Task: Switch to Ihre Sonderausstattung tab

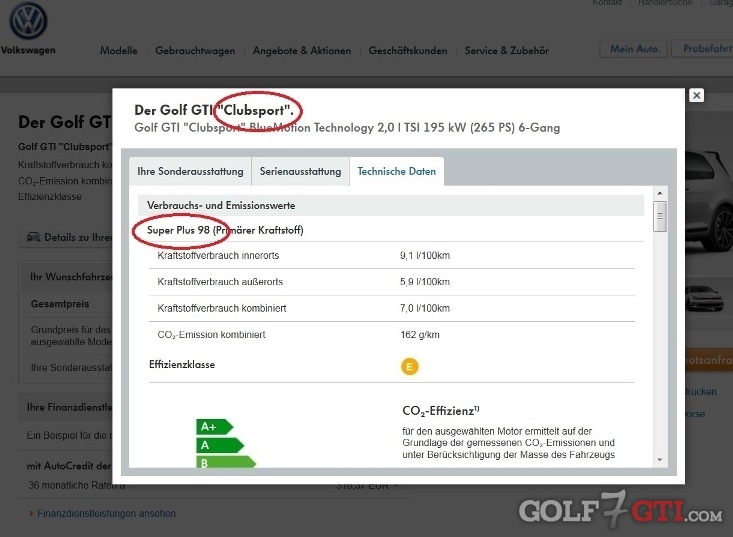Action: pyautogui.click(x=190, y=172)
